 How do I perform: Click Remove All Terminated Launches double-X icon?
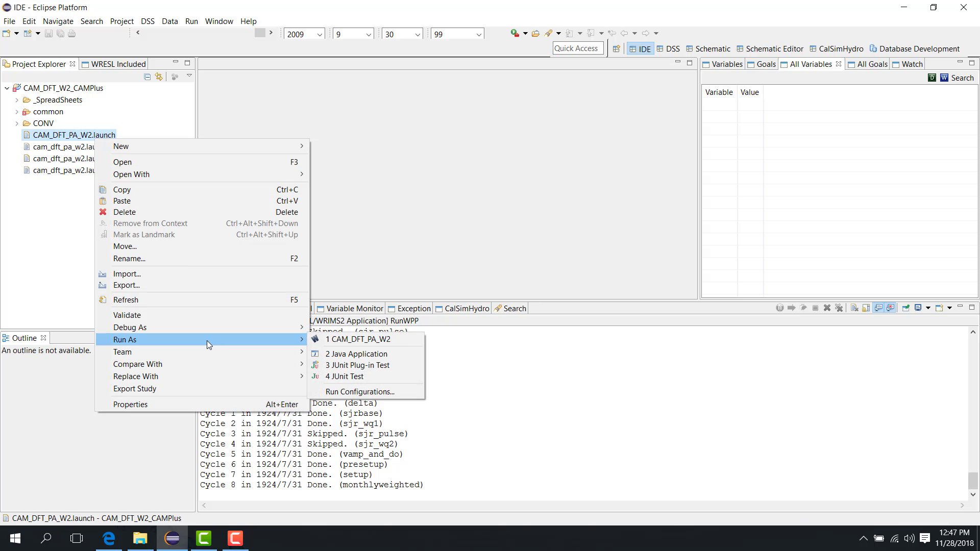(x=839, y=308)
